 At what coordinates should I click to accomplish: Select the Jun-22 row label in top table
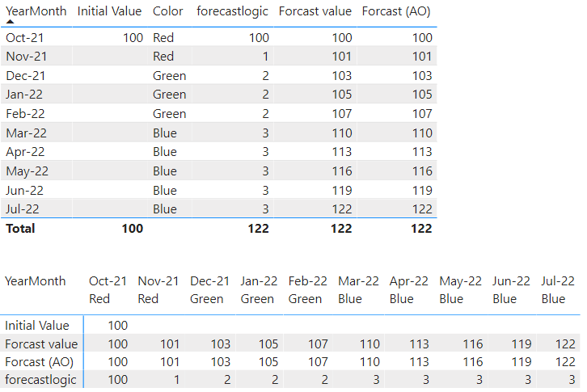click(x=24, y=191)
